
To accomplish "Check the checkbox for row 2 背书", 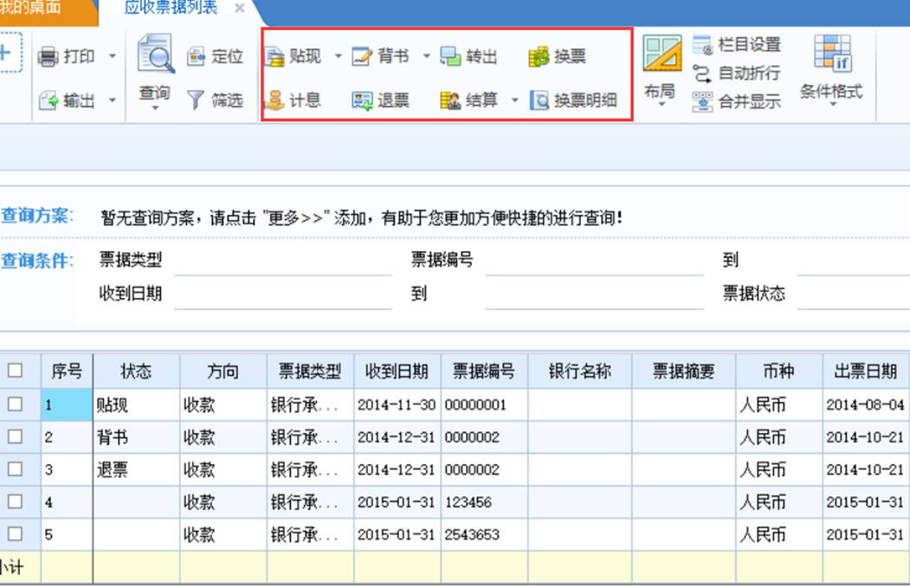I will point(15,436).
